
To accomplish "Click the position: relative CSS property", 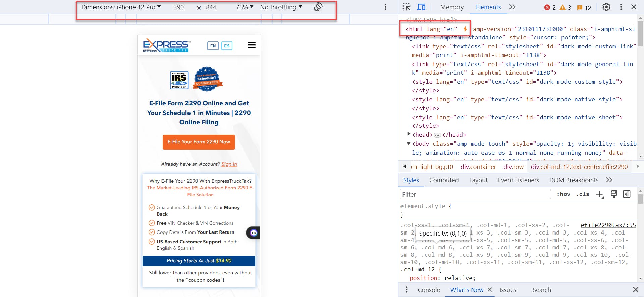I will tap(442, 278).
